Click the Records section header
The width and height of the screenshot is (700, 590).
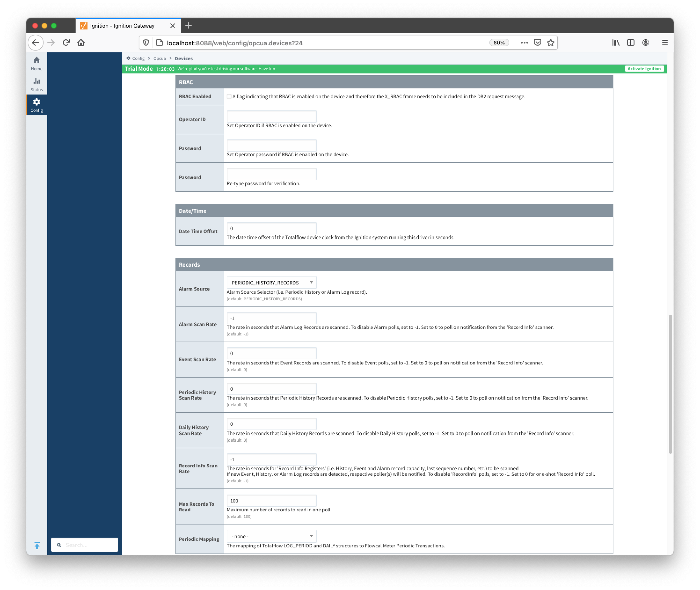click(x=394, y=265)
